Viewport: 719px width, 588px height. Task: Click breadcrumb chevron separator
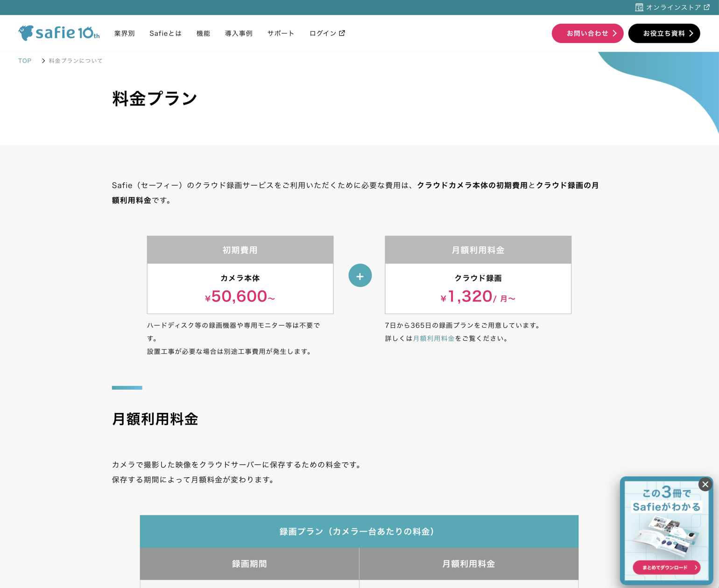pos(43,61)
